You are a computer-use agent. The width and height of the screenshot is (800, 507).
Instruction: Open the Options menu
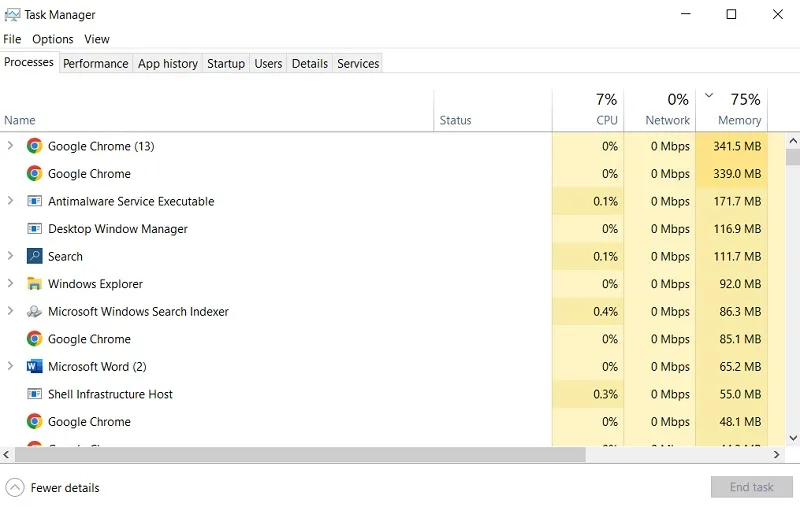(x=53, y=39)
